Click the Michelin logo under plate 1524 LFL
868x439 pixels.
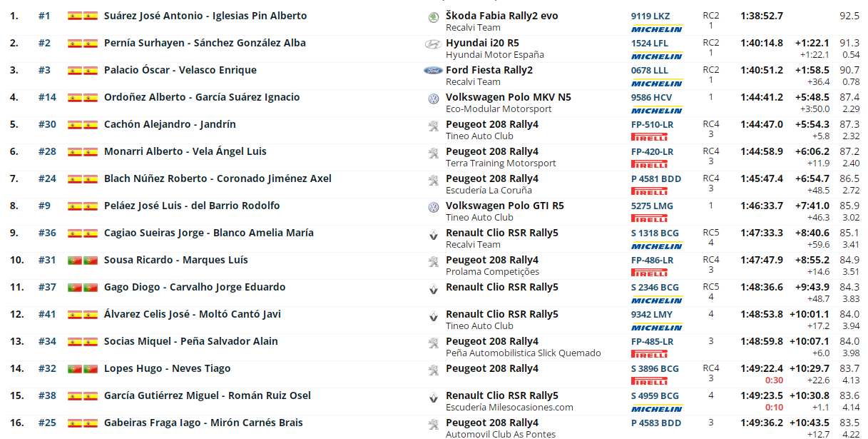click(657, 56)
